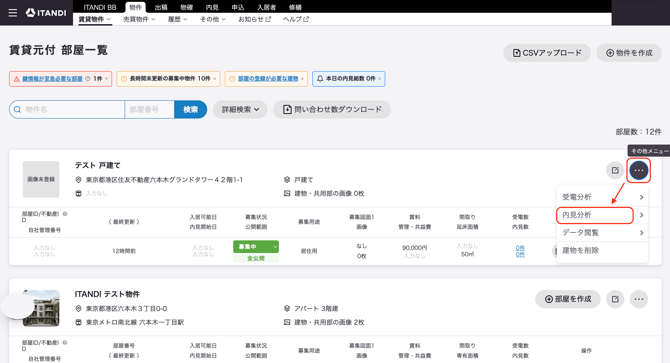Viewport: 670px width, 363px height.
Task: Click the 物件を作成 button
Action: click(629, 53)
